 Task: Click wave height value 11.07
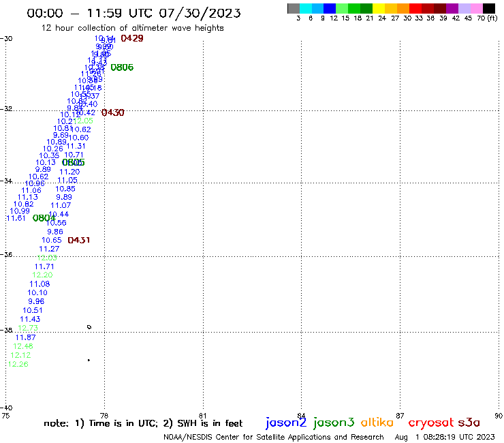click(61, 205)
